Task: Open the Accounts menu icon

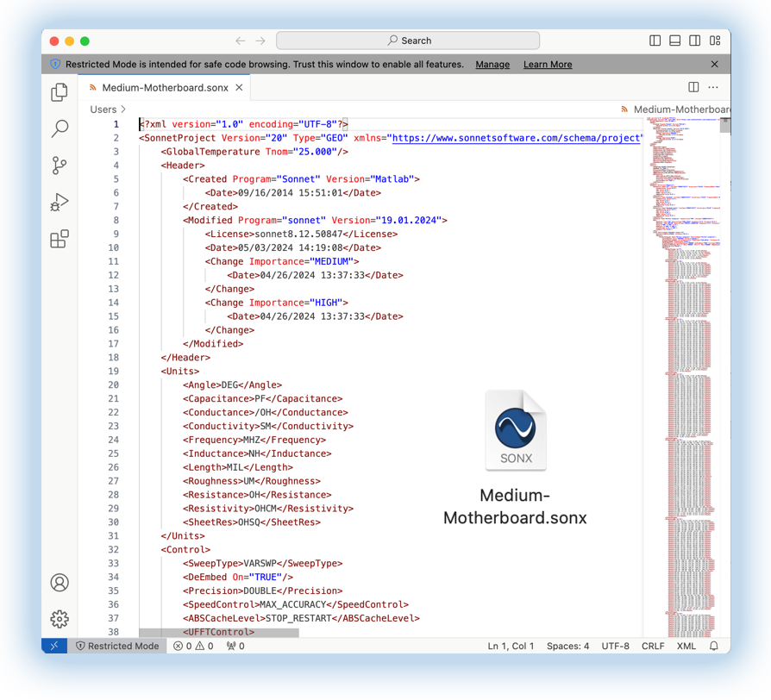Action: (x=60, y=583)
